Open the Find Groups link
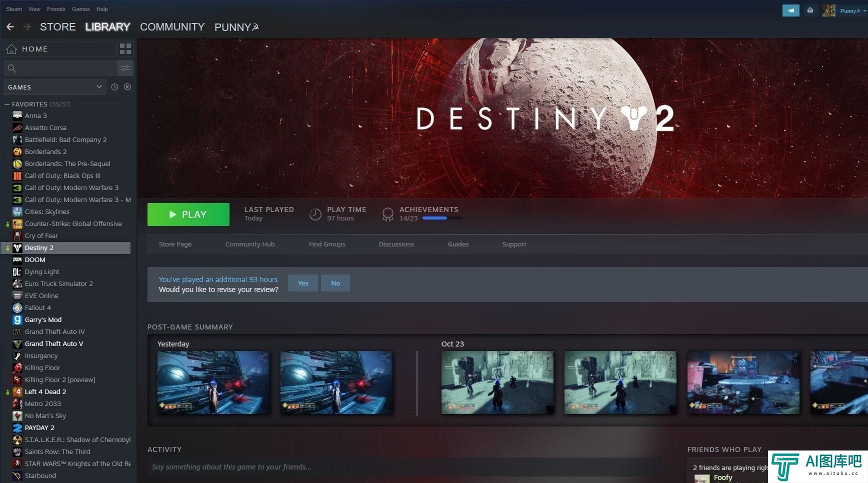 [327, 244]
